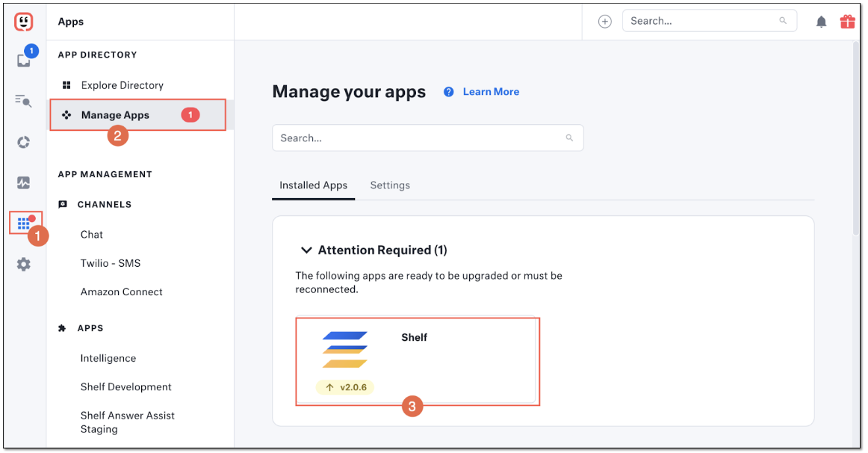Image resolution: width=868 pixels, height=453 pixels.
Task: Click the APP MANAGEMENT section label
Action: point(105,174)
